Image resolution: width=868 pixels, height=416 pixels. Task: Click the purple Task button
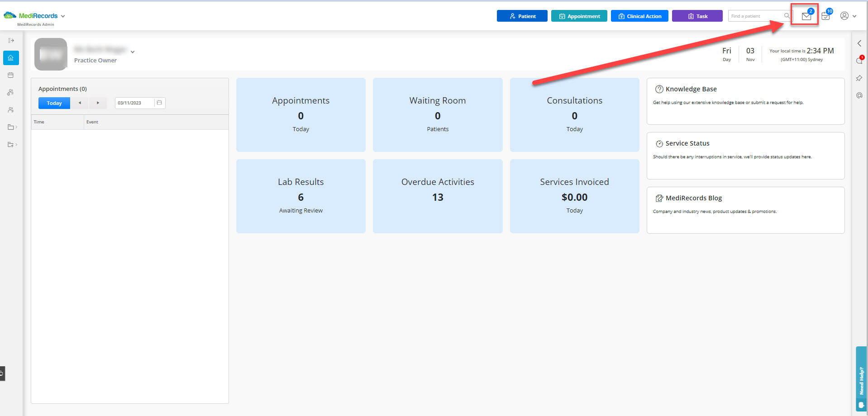697,16
